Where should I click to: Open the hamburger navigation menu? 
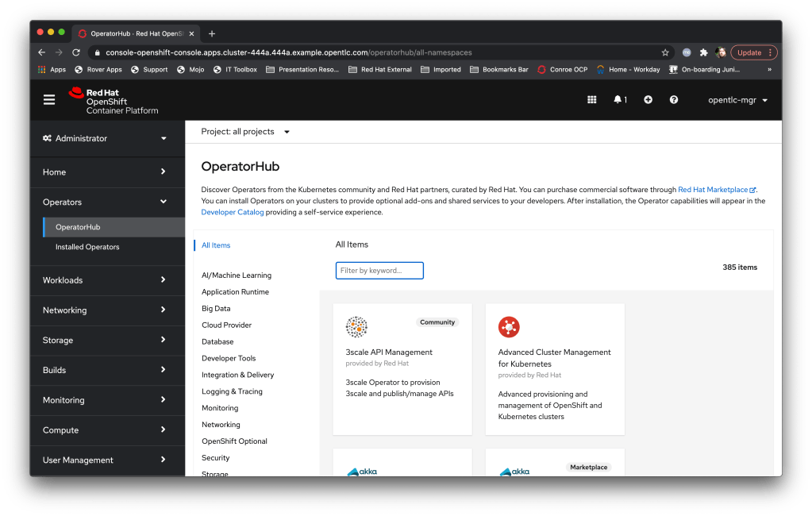point(49,100)
